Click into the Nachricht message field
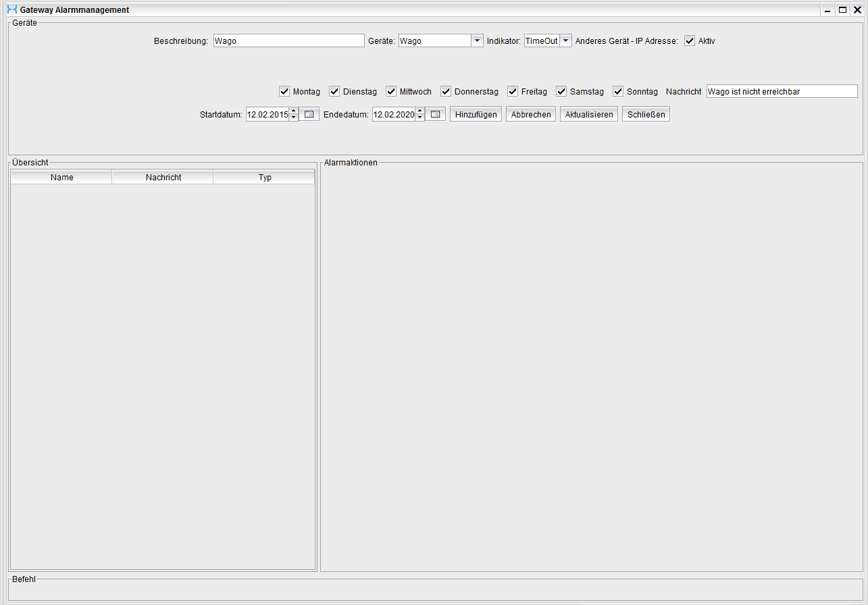Image resolution: width=868 pixels, height=605 pixels. (781, 92)
